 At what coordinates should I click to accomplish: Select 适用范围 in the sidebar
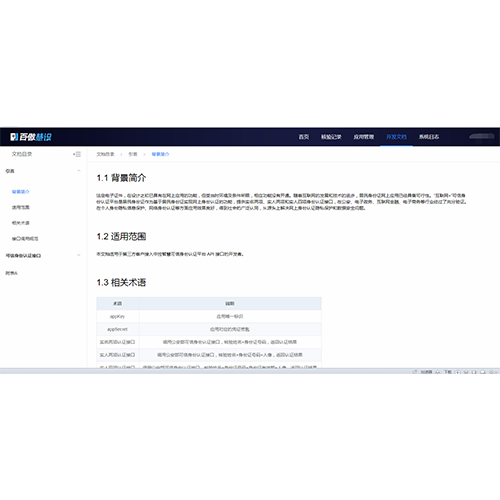point(21,207)
